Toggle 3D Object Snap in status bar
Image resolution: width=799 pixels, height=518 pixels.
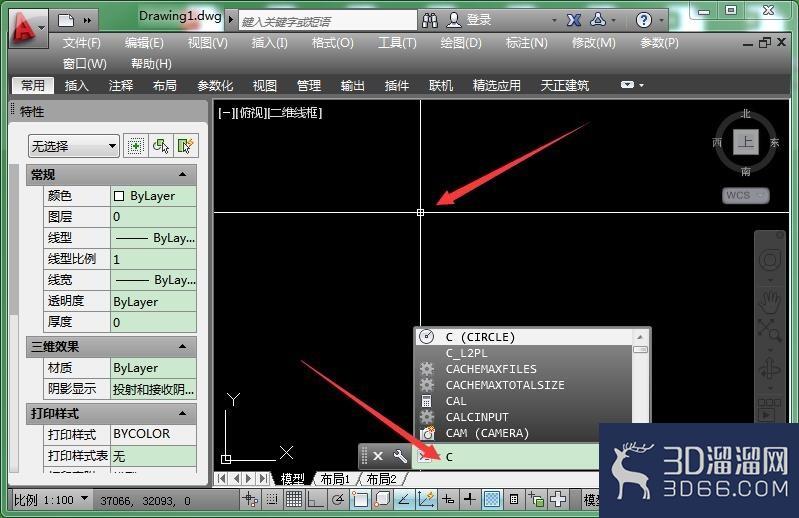[382, 500]
